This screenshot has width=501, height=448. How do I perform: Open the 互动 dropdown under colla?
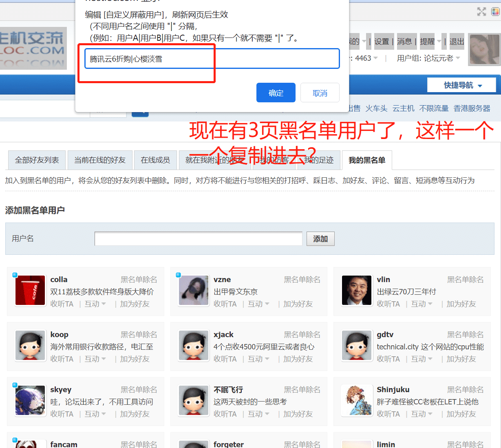point(95,304)
